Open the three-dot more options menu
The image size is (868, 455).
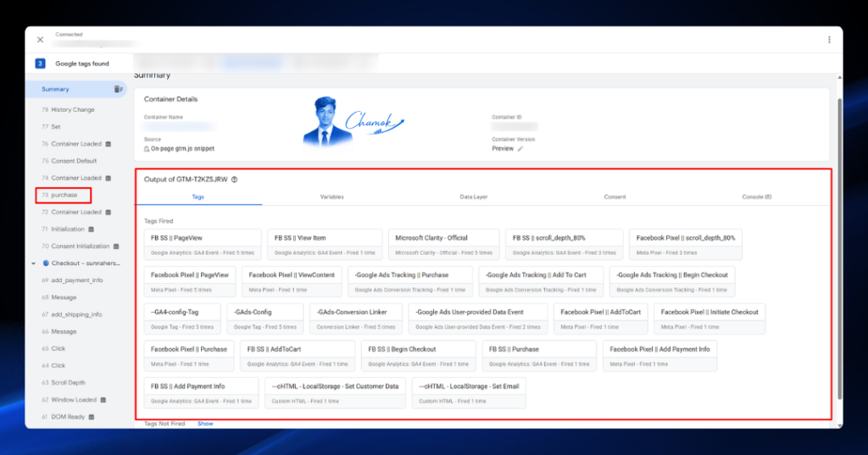point(829,40)
